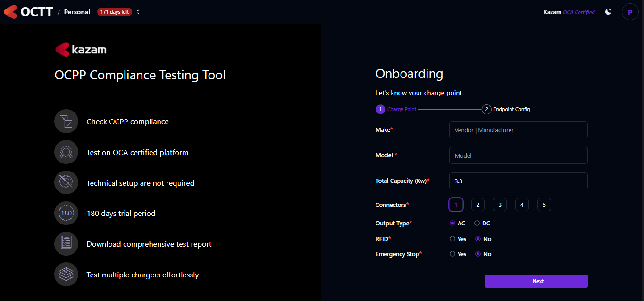The width and height of the screenshot is (644, 301).
Task: Go to the Charge Point step
Action: coord(396,109)
